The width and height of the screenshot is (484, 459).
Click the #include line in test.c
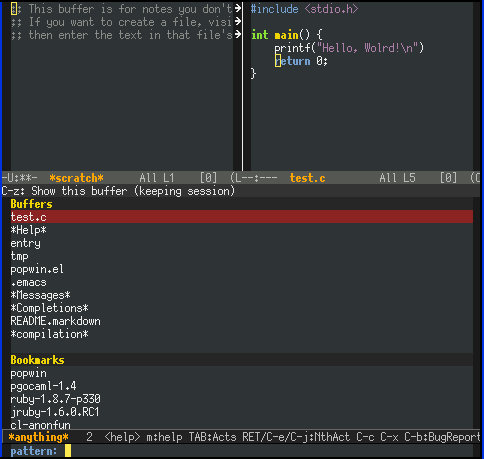click(x=304, y=9)
